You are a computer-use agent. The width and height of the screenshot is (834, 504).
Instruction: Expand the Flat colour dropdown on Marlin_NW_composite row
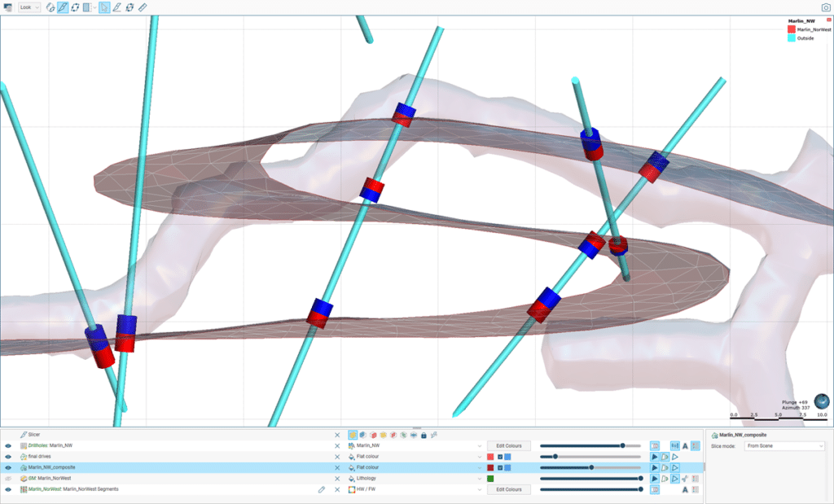481,468
